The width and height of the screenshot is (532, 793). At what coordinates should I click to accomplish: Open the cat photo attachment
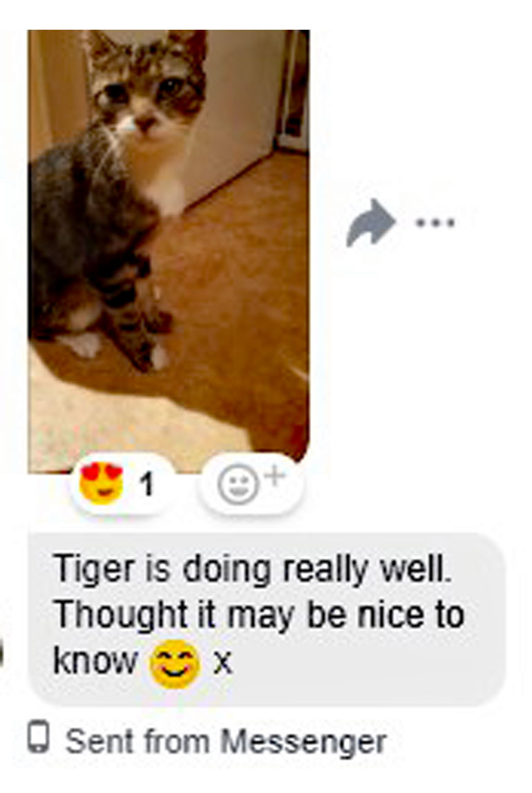click(169, 252)
